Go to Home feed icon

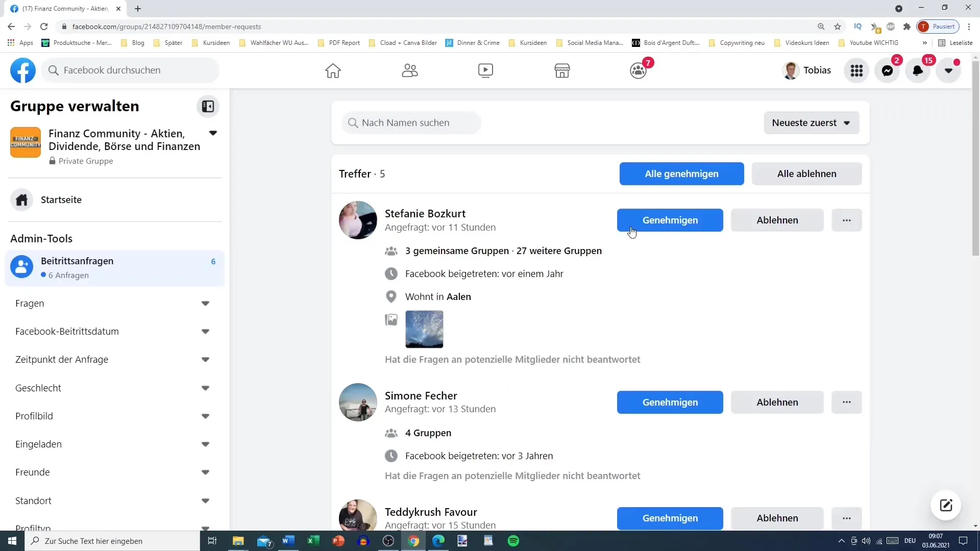pos(333,70)
